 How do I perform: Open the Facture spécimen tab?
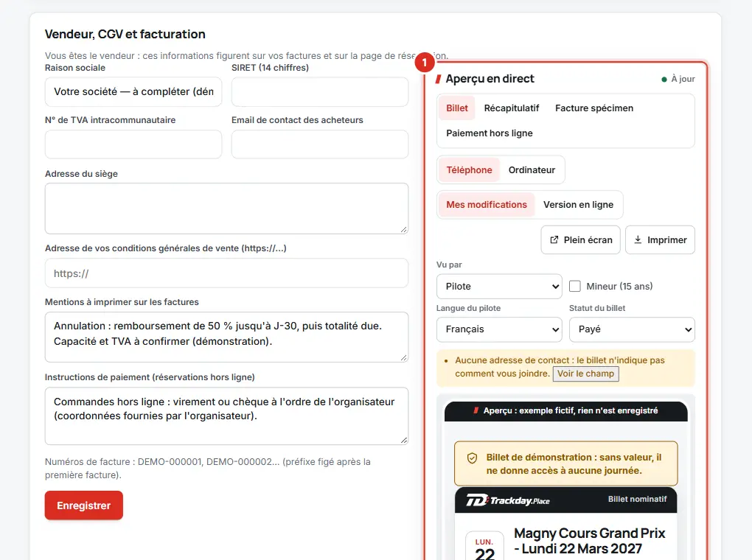[593, 108]
